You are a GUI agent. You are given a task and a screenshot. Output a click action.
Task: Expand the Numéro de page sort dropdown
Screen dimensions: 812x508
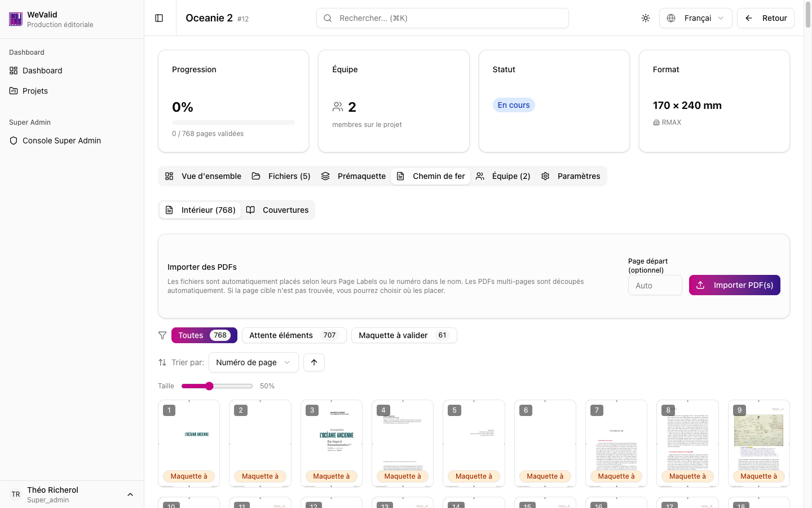253,362
